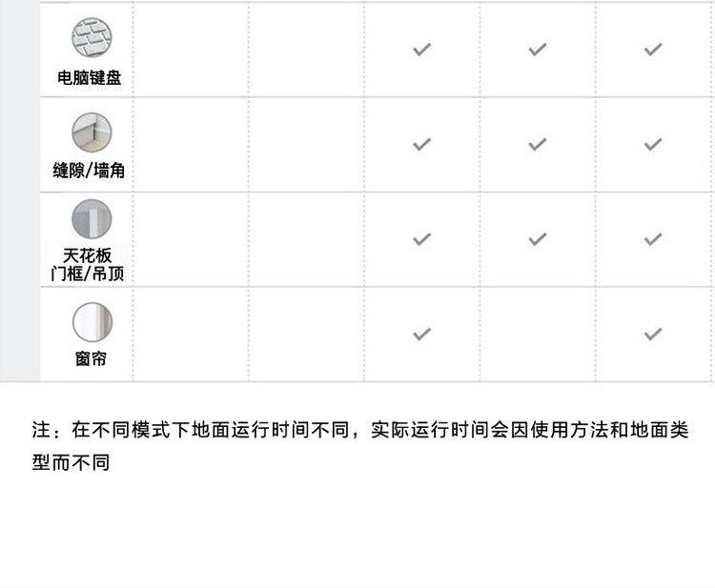The width and height of the screenshot is (715, 588).
Task: Click the 缝隙/墙角 text label
Action: [x=89, y=171]
